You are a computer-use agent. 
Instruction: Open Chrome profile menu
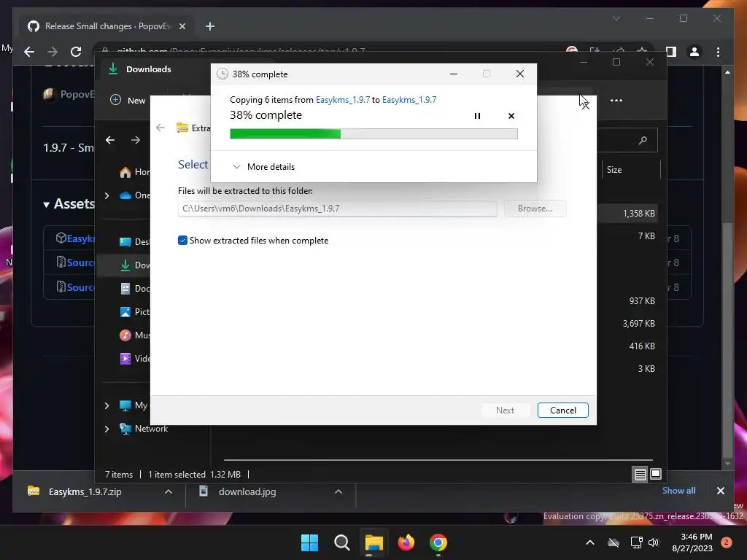pos(694,52)
